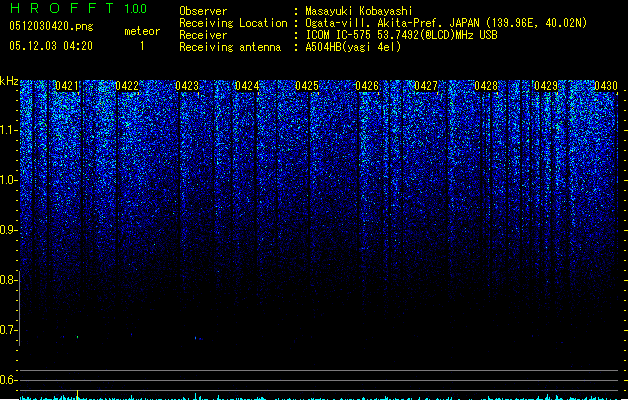
Task: Click the 0.9 kHz axis tick label
Action: pyautogui.click(x=8, y=230)
